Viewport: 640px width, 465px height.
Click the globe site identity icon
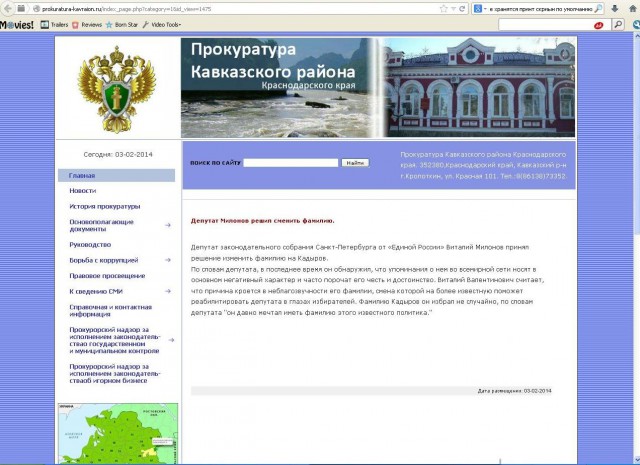coord(36,9)
